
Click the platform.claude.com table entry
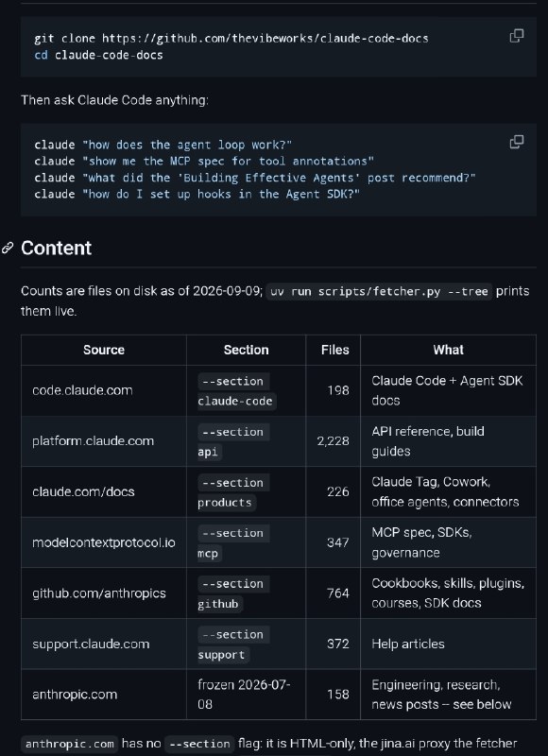[93, 441]
